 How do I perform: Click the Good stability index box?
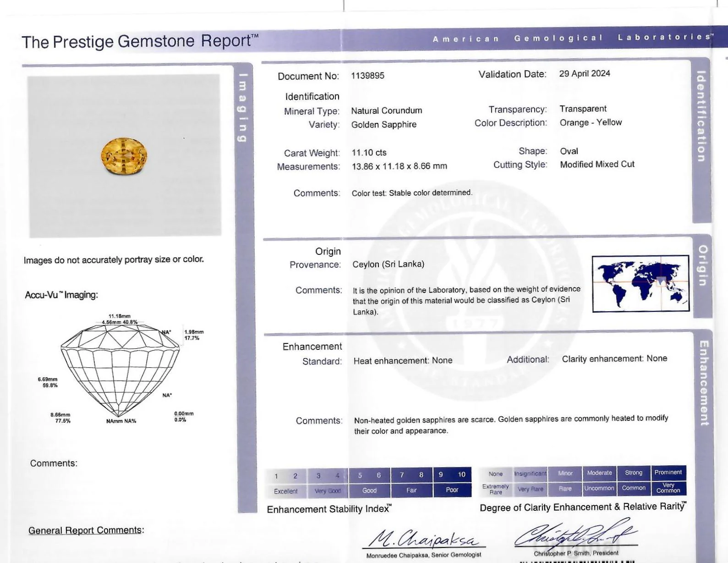(369, 490)
